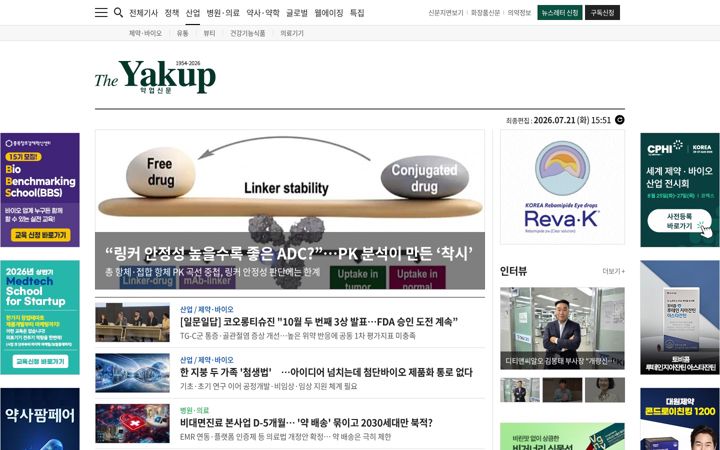Open the 한 지붕 두 가족 '첨생법' article
This screenshot has height=450, width=720.
[x=326, y=372]
